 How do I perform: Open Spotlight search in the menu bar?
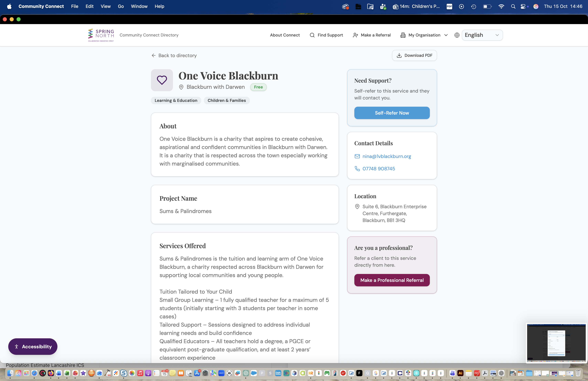[513, 6]
